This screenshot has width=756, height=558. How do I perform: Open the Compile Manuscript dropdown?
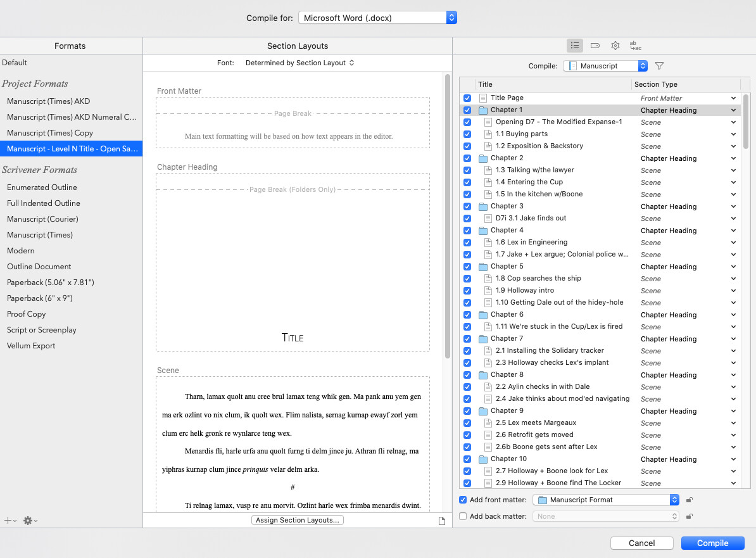click(605, 66)
